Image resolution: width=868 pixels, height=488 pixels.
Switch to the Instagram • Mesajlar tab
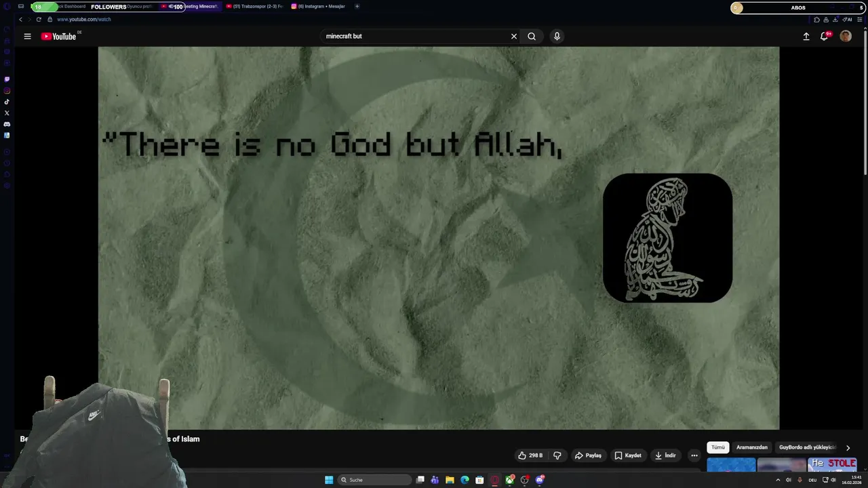pyautogui.click(x=318, y=6)
